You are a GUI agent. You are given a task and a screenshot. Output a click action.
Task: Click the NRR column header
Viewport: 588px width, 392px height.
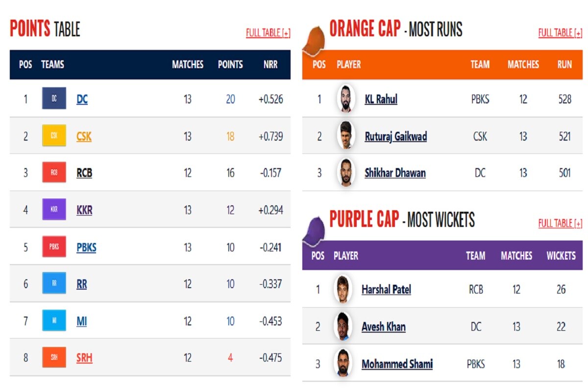[x=270, y=64]
